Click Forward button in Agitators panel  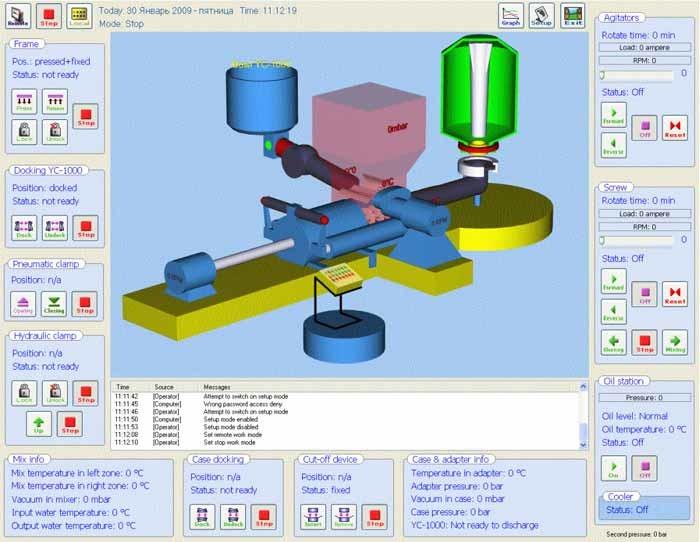point(613,114)
